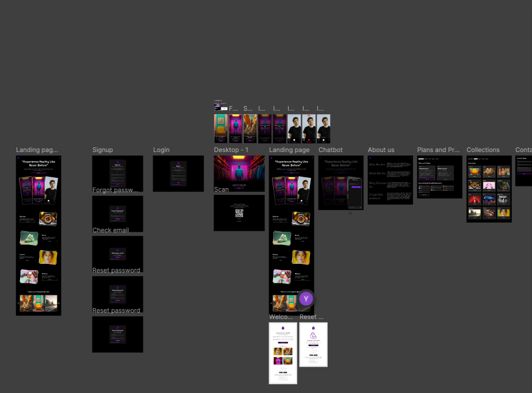Select the F... label above pink corridor frame
532x393 pixels.
(233, 109)
